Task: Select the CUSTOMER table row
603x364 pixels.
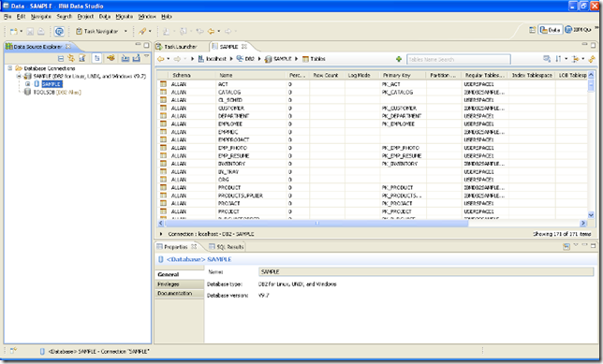Action: pyautogui.click(x=372, y=108)
